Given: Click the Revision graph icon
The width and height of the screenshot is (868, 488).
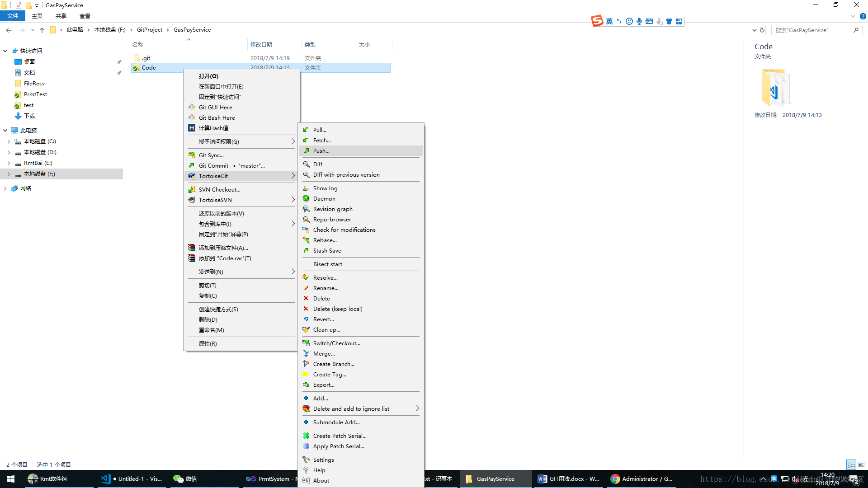Looking at the screenshot, I should (306, 209).
